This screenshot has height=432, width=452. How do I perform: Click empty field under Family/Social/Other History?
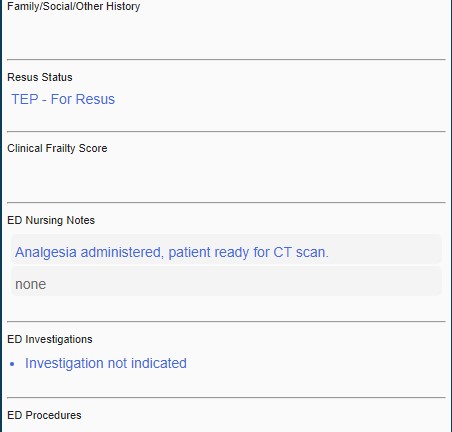(226, 35)
